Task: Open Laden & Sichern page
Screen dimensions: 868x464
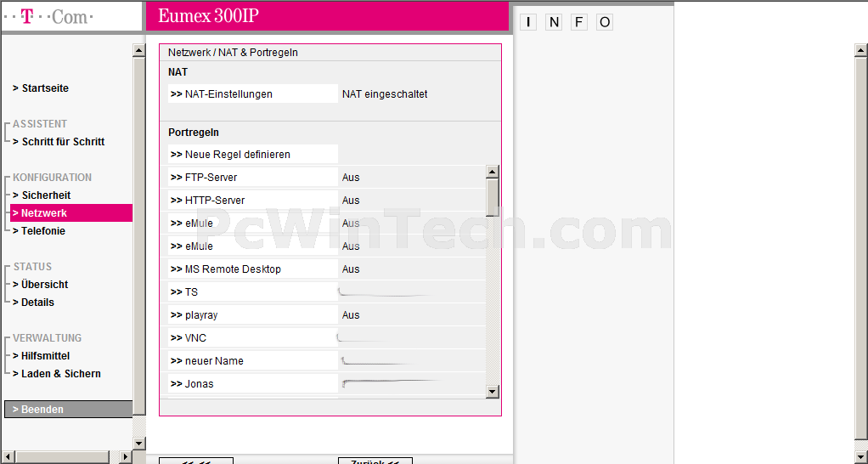Action: pyautogui.click(x=57, y=374)
